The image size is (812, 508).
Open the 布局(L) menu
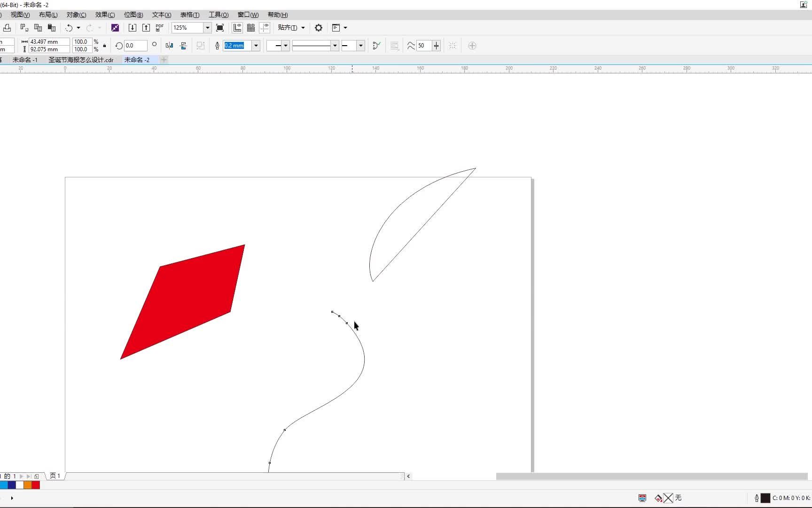pos(48,15)
